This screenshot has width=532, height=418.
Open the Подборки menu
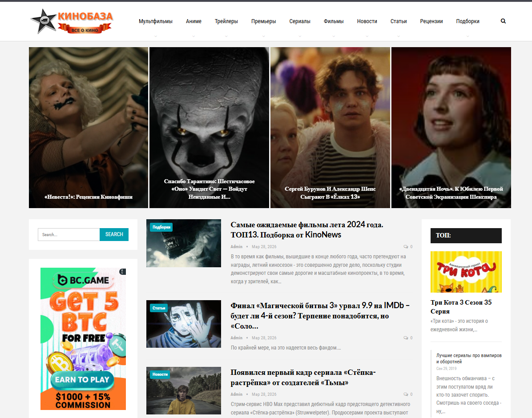pos(468,21)
